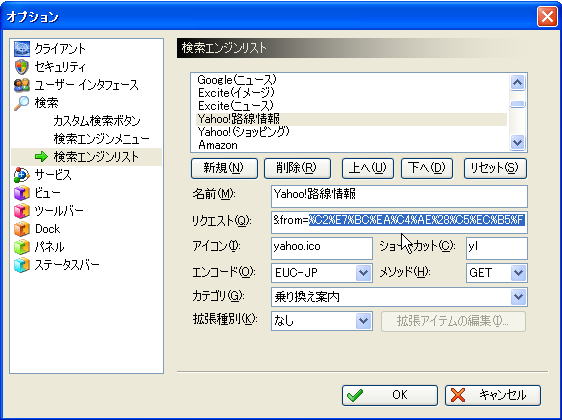This screenshot has height=420, width=562.
Task: Click the green arrow beside 検索エンジンリスト
Action: click(x=41, y=157)
